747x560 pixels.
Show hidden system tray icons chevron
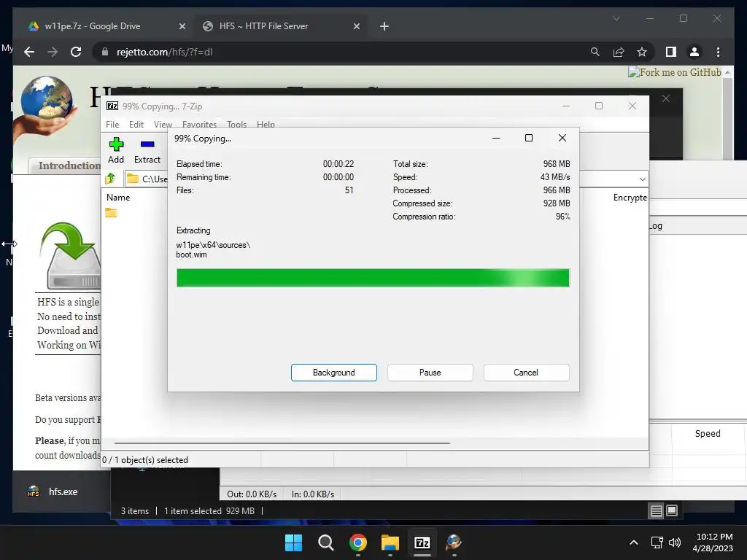coord(634,542)
